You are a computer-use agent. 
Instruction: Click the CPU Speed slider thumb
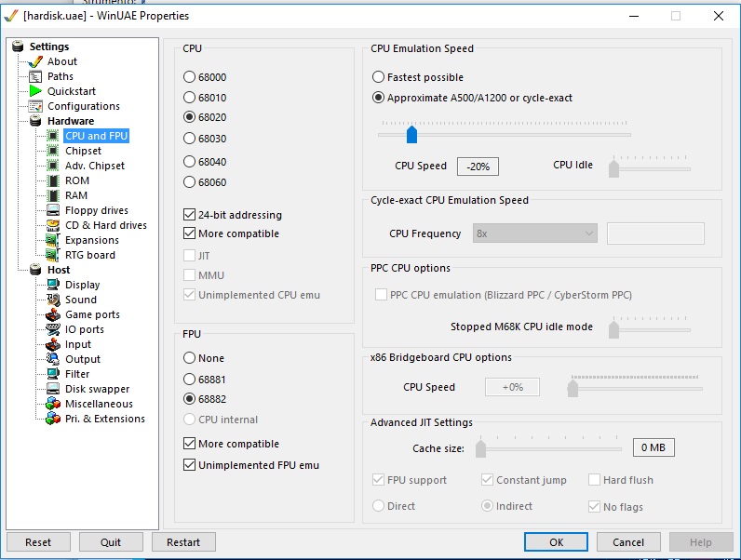tap(411, 134)
